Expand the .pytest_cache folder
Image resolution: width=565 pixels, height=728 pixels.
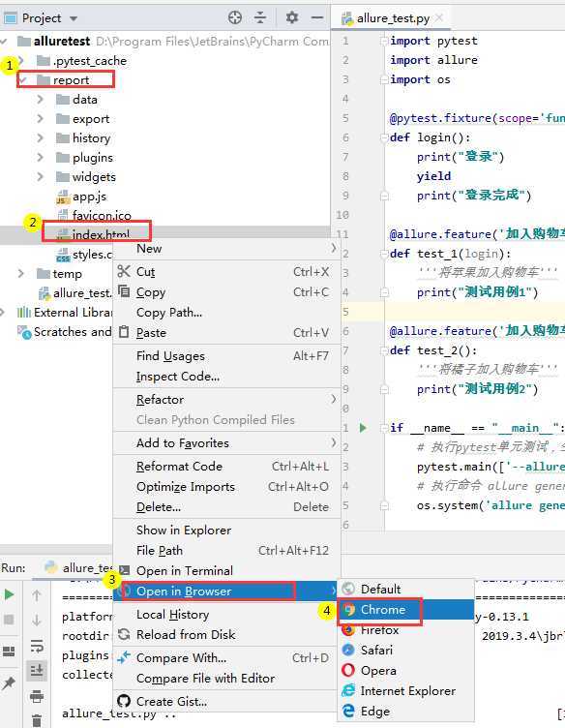pyautogui.click(x=21, y=61)
